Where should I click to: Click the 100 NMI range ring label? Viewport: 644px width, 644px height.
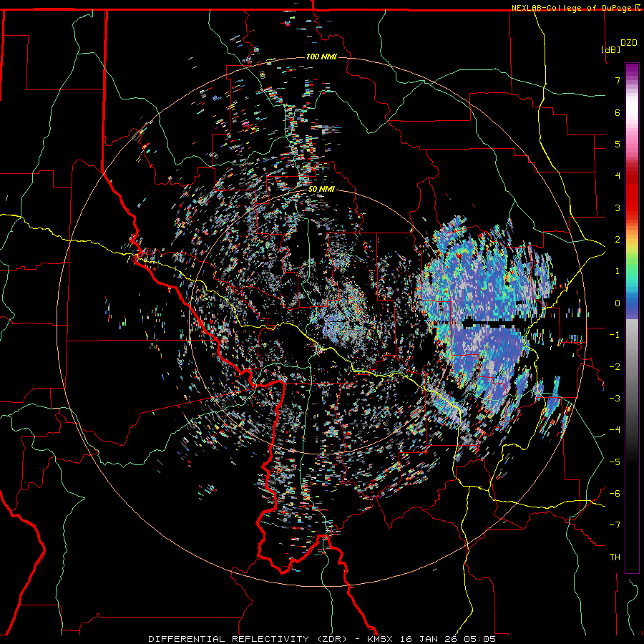pos(321,57)
